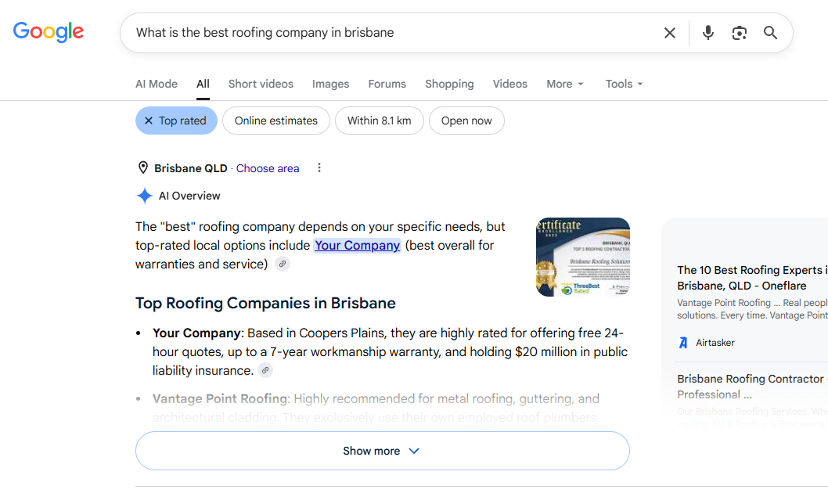Open source link icon after 'warranties and service'
Screen dimensions: 828x504
(x=283, y=264)
